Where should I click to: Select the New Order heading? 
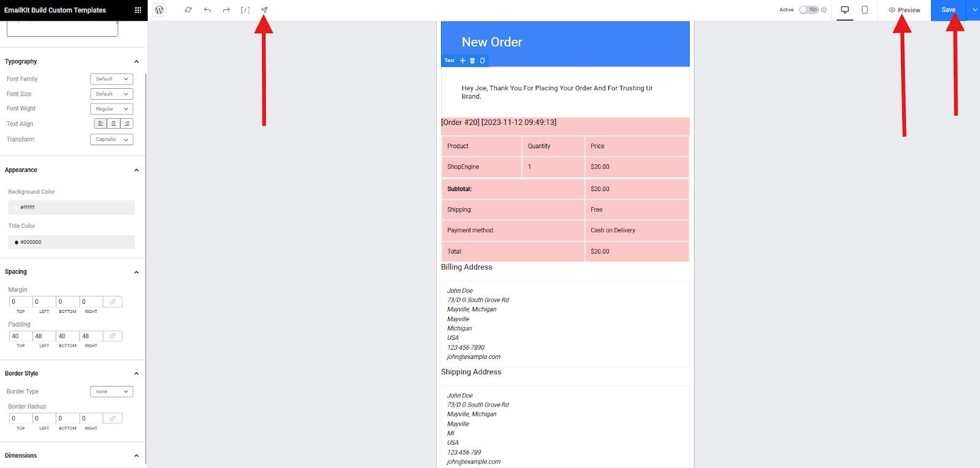point(492,42)
